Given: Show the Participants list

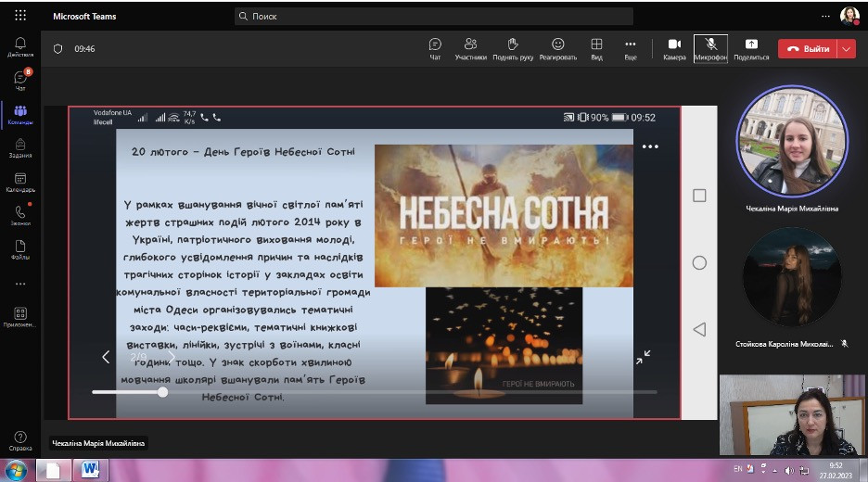Looking at the screenshot, I should click(470, 48).
